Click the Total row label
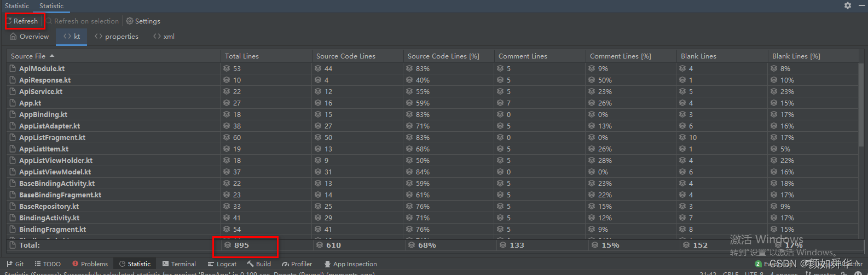 coord(30,245)
